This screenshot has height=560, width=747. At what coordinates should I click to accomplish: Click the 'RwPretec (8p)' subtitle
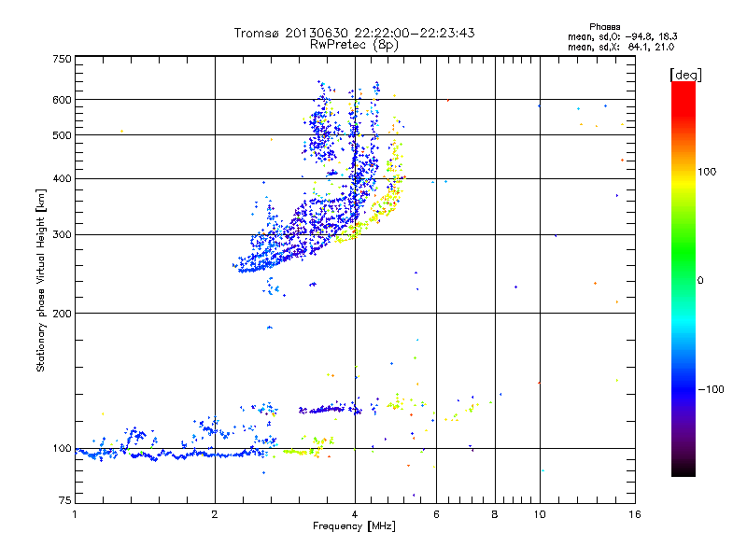(x=354, y=45)
